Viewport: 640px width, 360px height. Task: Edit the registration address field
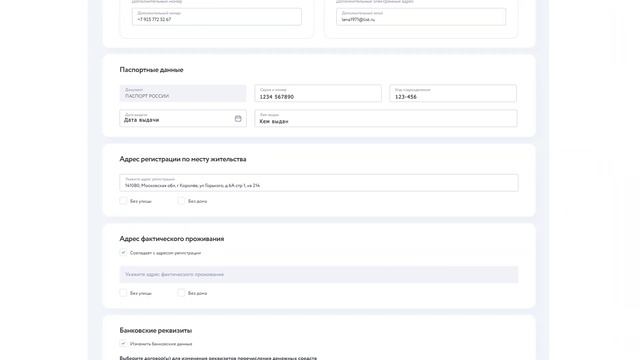click(319, 183)
